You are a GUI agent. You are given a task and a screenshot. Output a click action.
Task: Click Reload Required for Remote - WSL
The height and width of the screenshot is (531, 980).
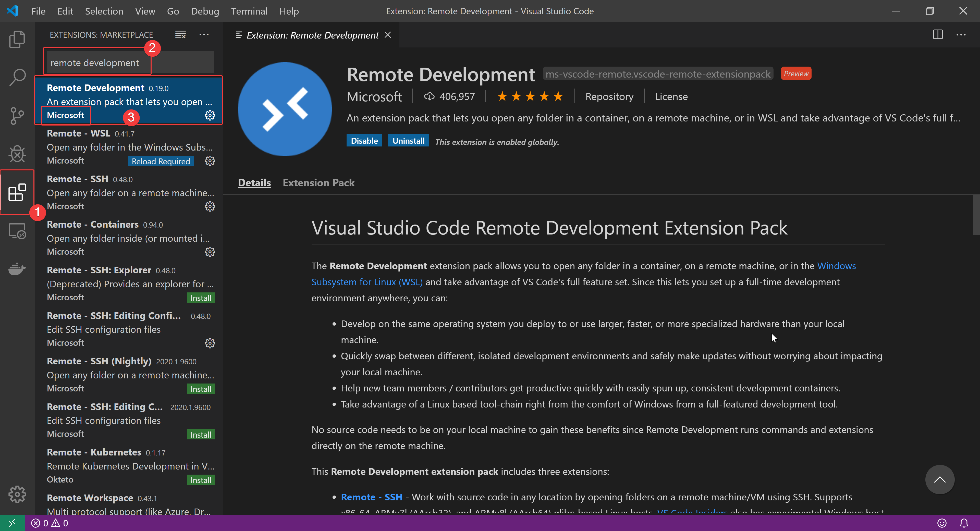161,161
